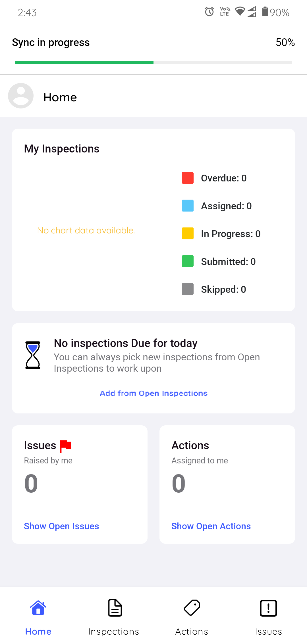
Task: Open the Actions tab label
Action: (x=192, y=632)
